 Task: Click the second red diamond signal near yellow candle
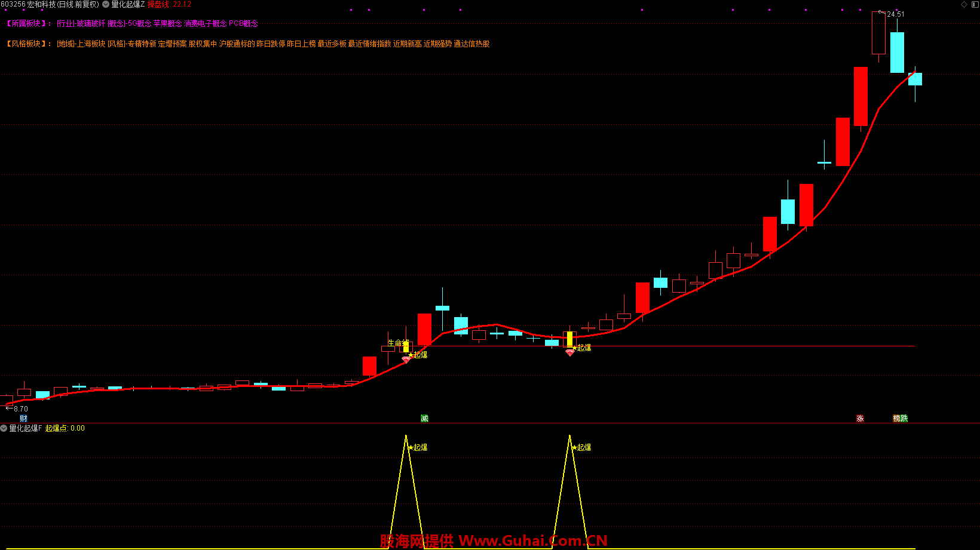point(569,353)
